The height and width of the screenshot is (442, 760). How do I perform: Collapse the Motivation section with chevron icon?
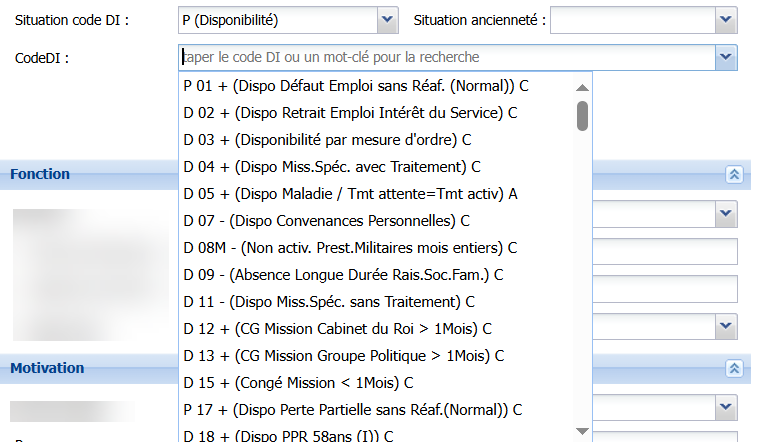pos(734,369)
